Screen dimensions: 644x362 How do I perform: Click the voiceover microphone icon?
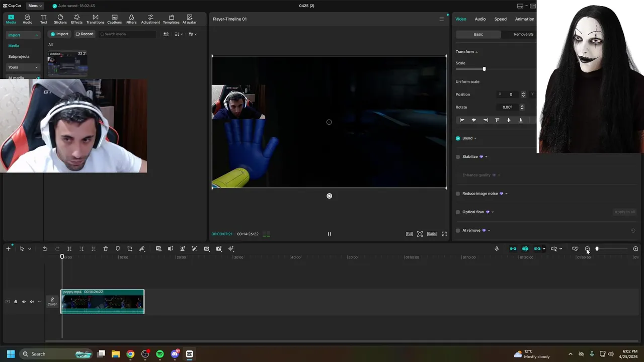(497, 249)
